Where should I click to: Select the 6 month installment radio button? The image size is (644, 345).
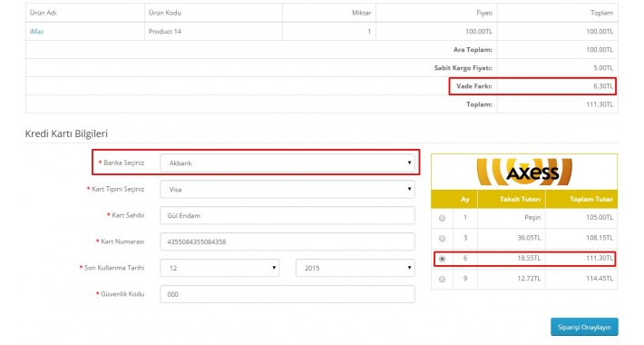coord(442,259)
